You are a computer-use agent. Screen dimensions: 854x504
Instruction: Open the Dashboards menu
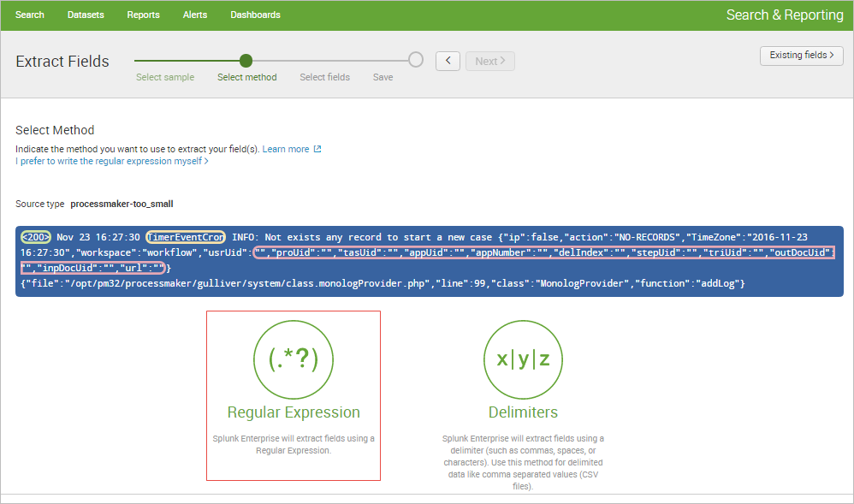click(255, 15)
